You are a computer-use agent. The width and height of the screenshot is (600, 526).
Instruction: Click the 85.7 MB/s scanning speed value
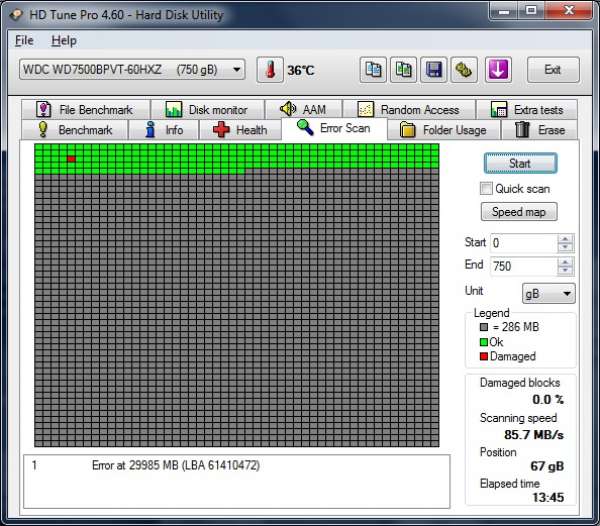pyautogui.click(x=534, y=435)
